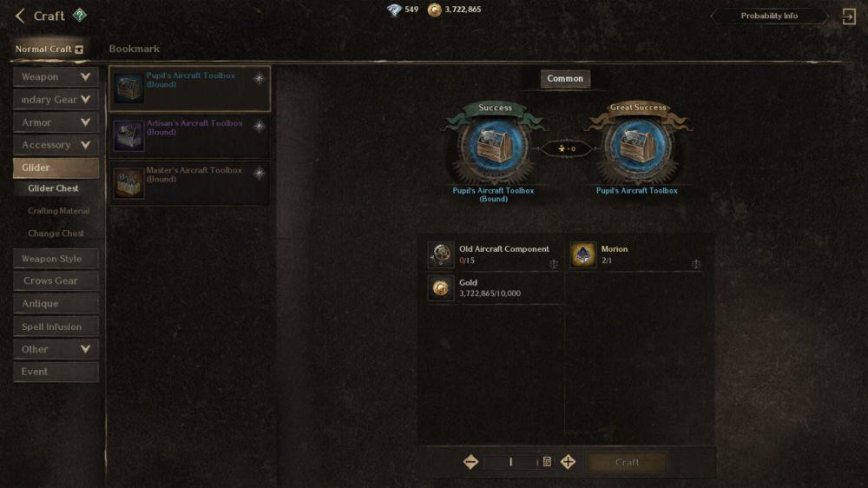Screen dimensions: 868x488
Task: Click the Craft button
Action: coord(627,462)
